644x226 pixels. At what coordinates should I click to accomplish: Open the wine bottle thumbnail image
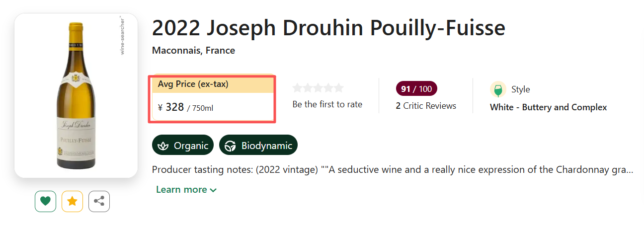tap(76, 95)
